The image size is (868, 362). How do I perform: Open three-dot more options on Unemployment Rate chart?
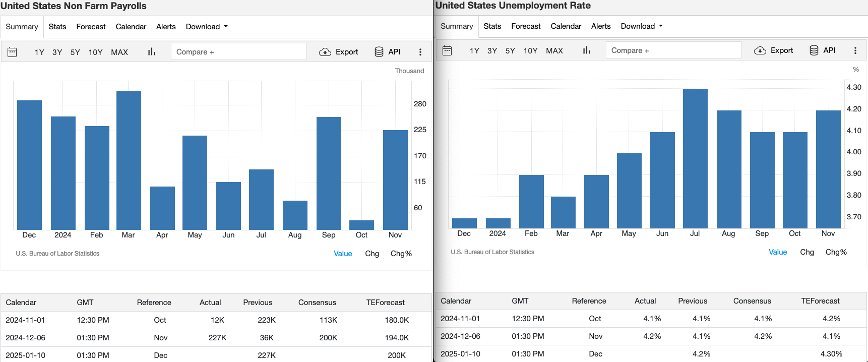(855, 50)
